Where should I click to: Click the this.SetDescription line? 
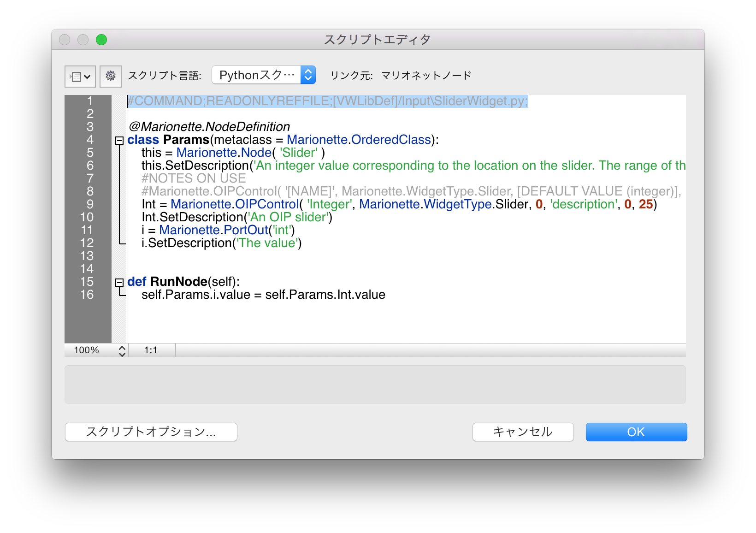(x=413, y=166)
